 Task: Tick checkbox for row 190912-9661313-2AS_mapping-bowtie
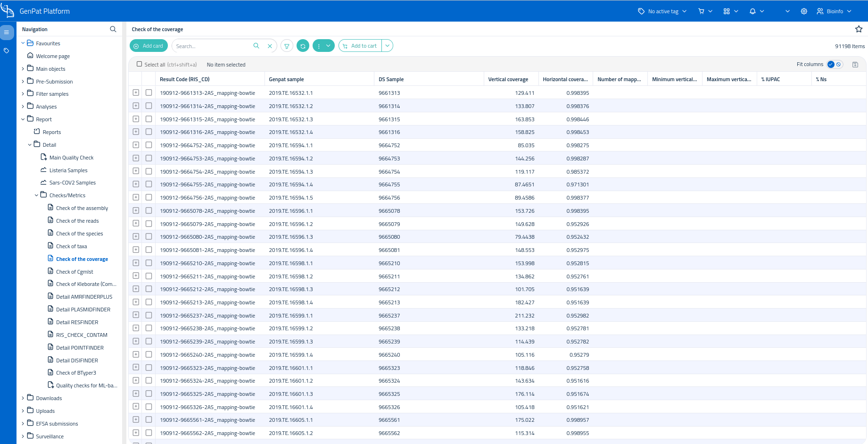(149, 93)
